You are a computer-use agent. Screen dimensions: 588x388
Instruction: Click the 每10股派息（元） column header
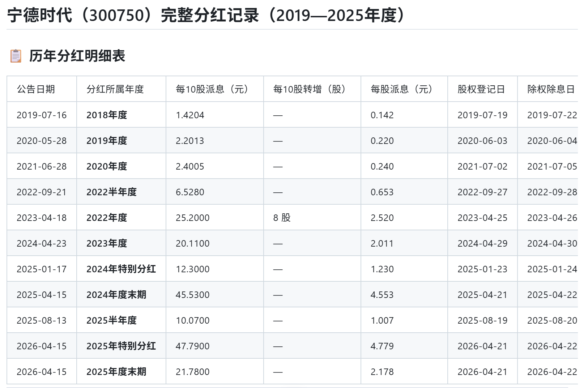click(x=214, y=89)
